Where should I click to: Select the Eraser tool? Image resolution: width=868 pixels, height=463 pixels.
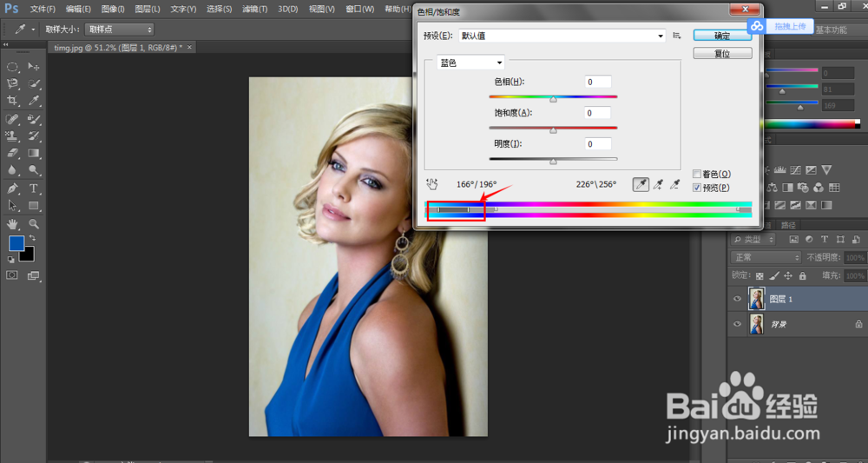pyautogui.click(x=12, y=153)
